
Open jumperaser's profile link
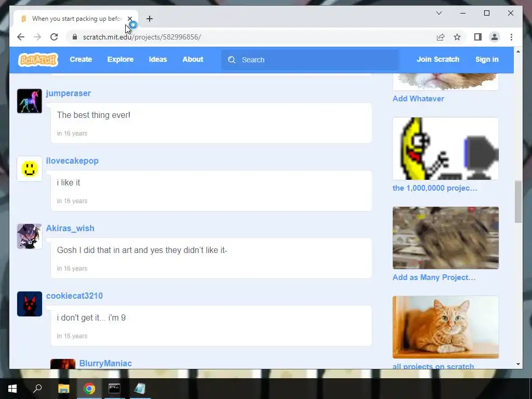[x=68, y=94]
